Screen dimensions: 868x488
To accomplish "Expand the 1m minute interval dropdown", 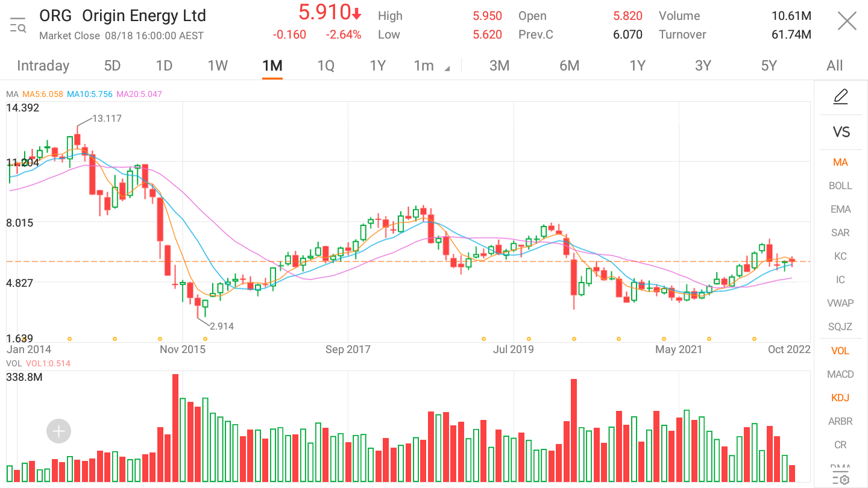I will [432, 66].
